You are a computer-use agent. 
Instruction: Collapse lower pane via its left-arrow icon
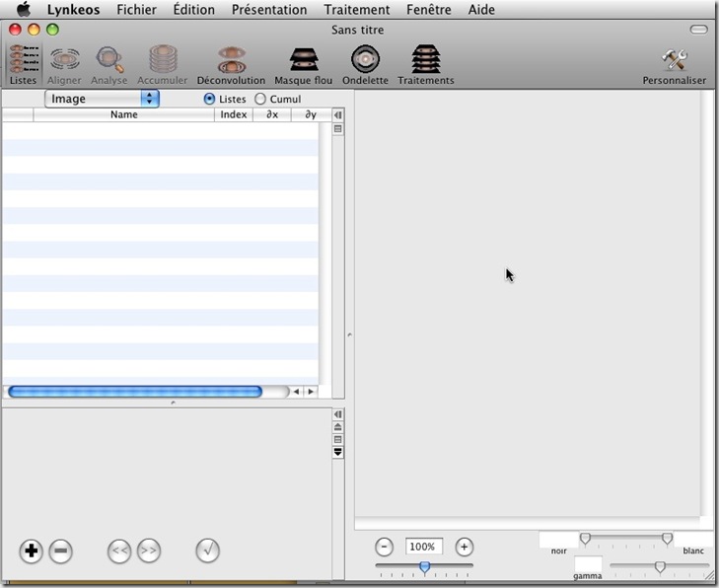(x=338, y=414)
